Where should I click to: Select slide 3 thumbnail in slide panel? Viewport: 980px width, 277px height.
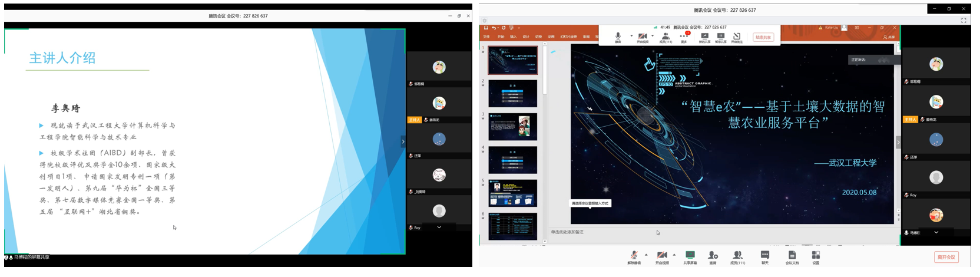click(x=512, y=127)
